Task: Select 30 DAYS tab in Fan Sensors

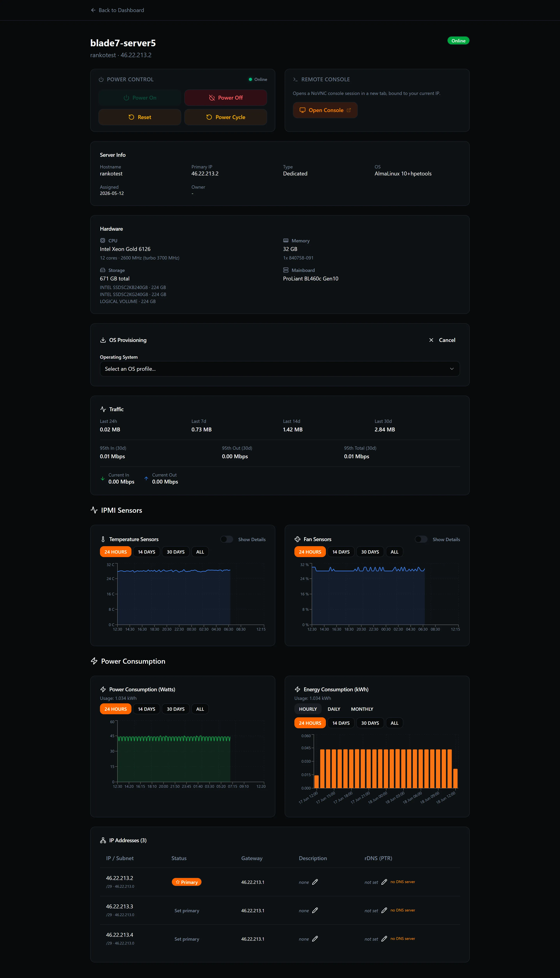Action: coord(370,552)
